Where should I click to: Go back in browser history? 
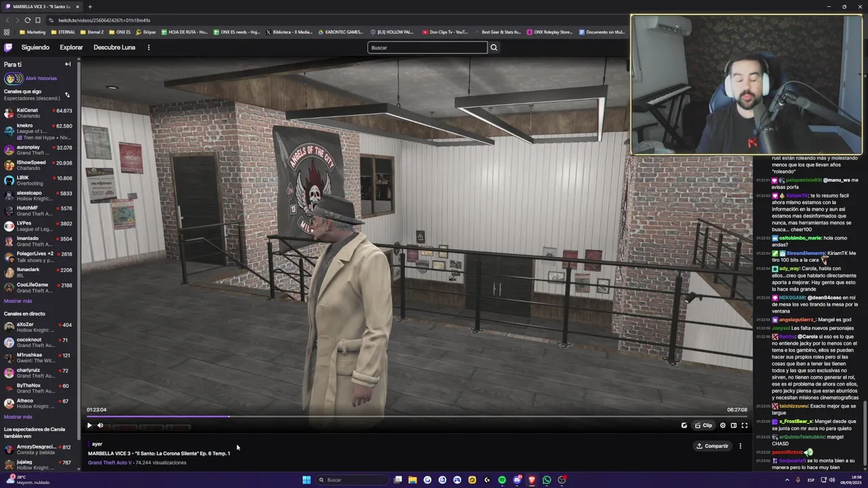[x=7, y=20]
